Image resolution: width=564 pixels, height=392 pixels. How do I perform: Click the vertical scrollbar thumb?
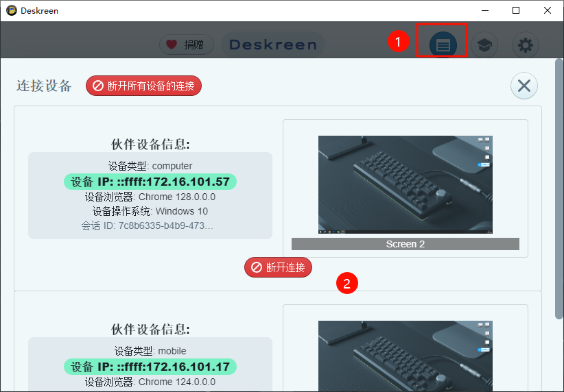point(559,188)
